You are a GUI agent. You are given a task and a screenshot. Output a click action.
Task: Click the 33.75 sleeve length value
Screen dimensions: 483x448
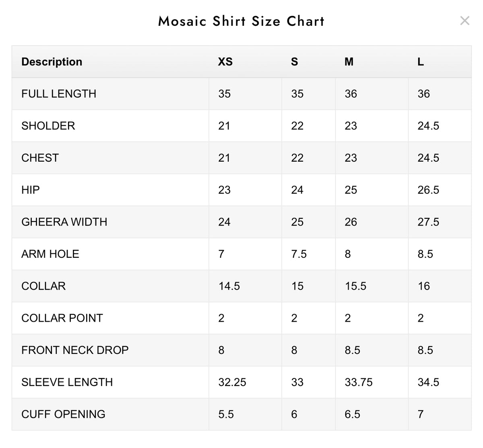(359, 382)
